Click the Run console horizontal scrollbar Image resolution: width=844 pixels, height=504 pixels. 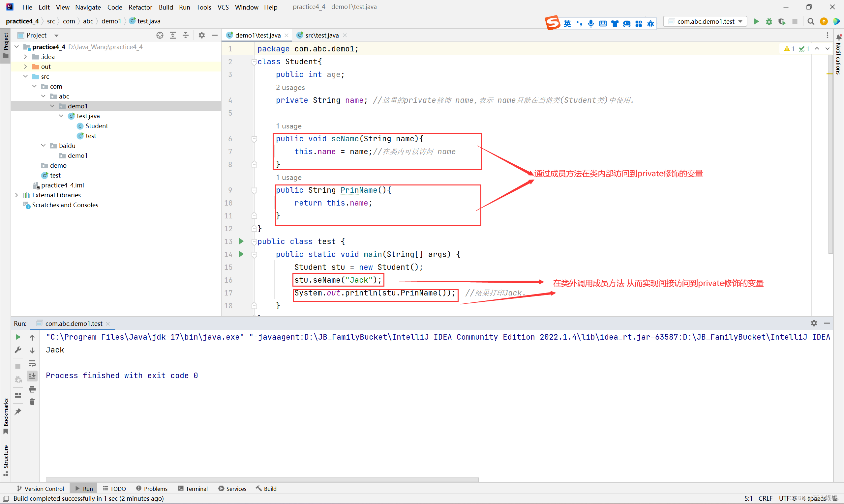click(x=262, y=480)
